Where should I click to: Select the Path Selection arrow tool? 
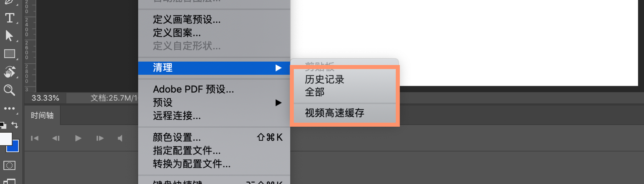[9, 36]
